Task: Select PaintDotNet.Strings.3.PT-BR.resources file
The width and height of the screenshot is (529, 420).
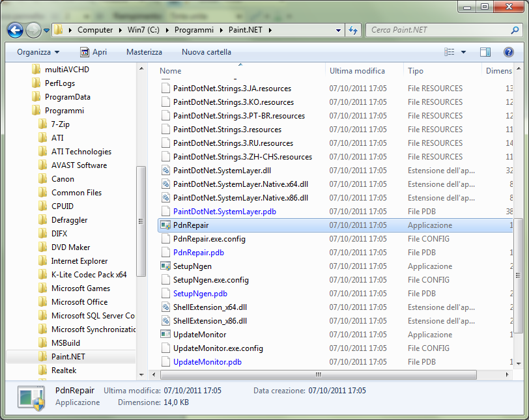Action: pyautogui.click(x=239, y=116)
